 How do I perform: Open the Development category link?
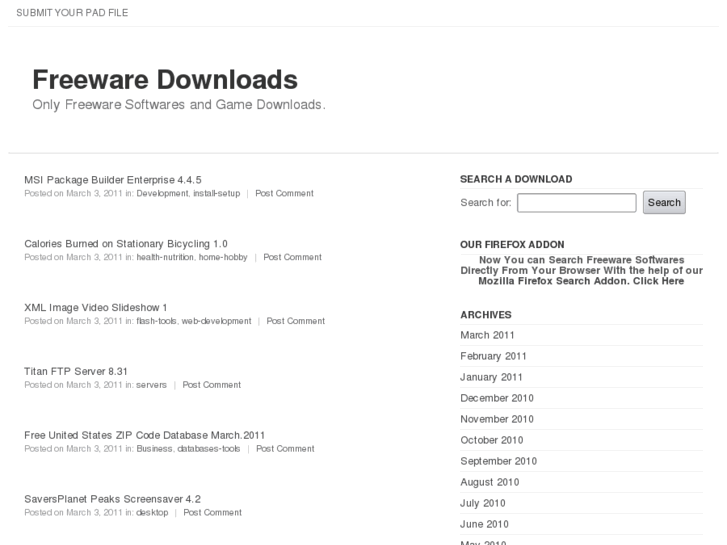162,193
